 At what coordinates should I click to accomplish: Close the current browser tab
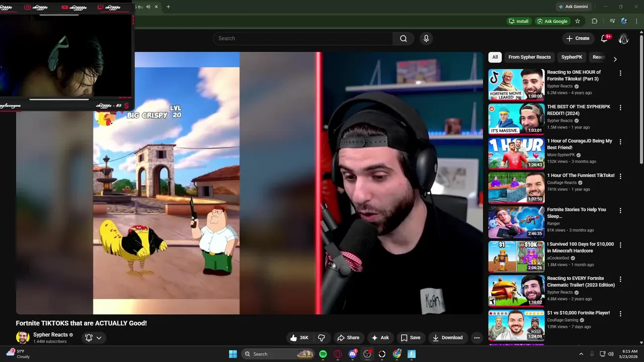(x=156, y=7)
